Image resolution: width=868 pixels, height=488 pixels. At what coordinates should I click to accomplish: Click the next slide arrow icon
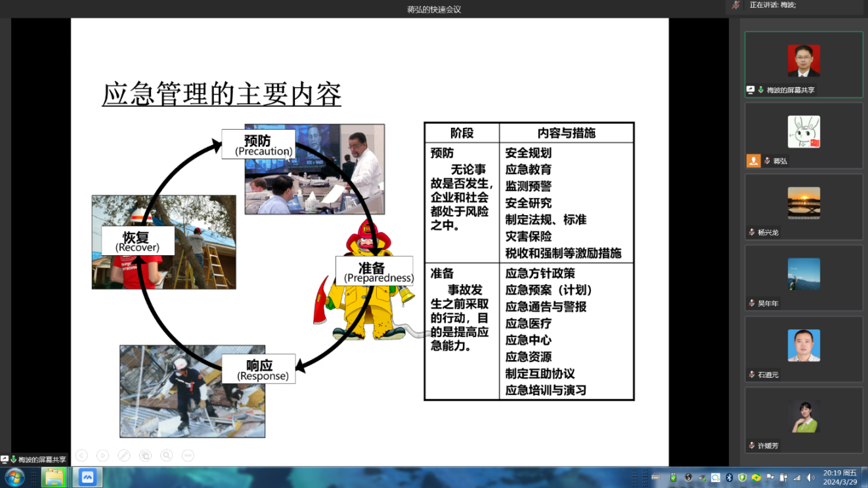(x=102, y=455)
